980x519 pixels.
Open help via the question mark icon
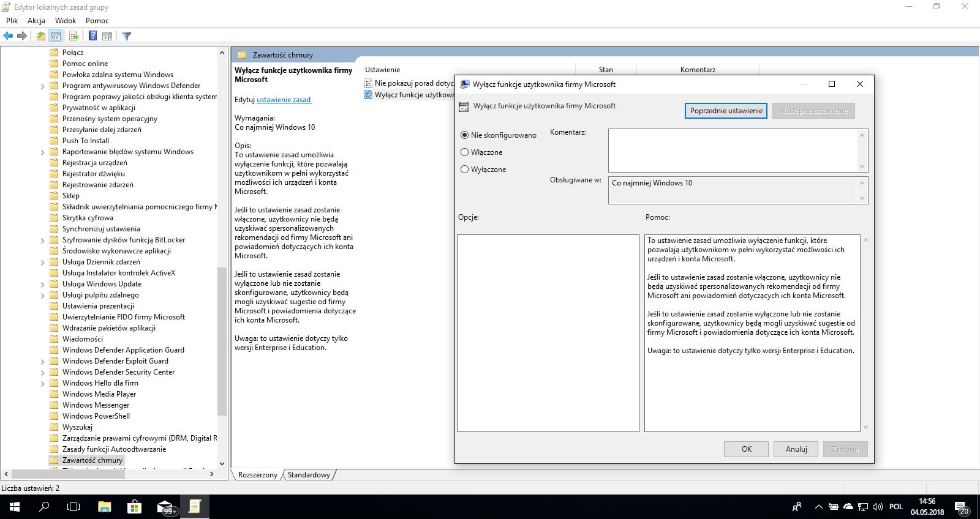[x=92, y=36]
